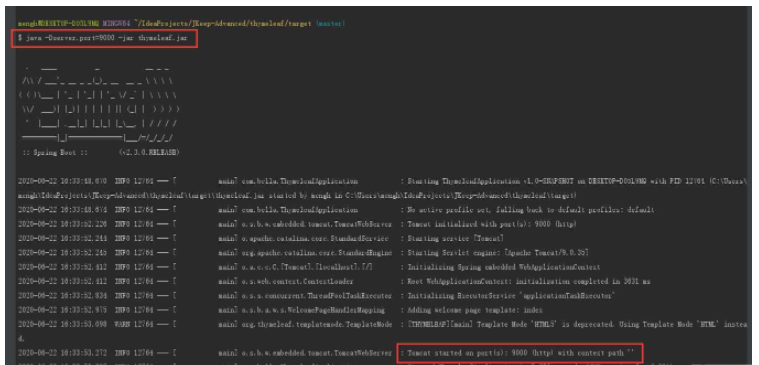Click com.bella.ThymeleafApplication in 'No active profile' row
The height and width of the screenshot is (365, 759).
point(300,210)
